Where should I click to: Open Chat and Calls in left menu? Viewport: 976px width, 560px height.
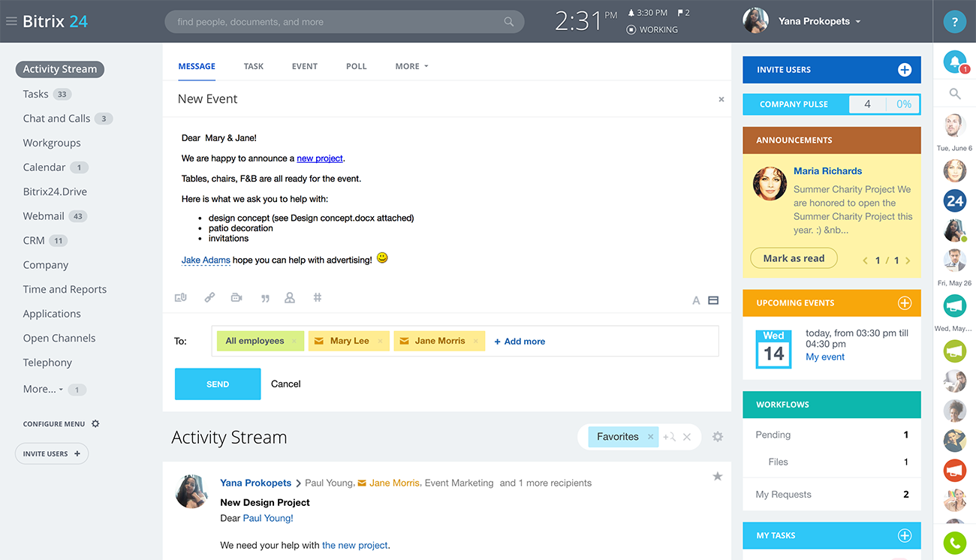click(56, 119)
